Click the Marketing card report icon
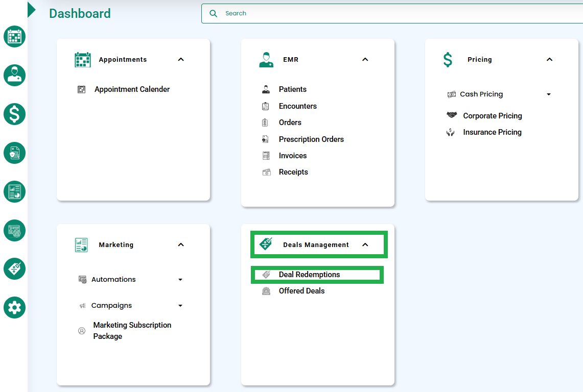The width and height of the screenshot is (583, 392). pos(81,245)
